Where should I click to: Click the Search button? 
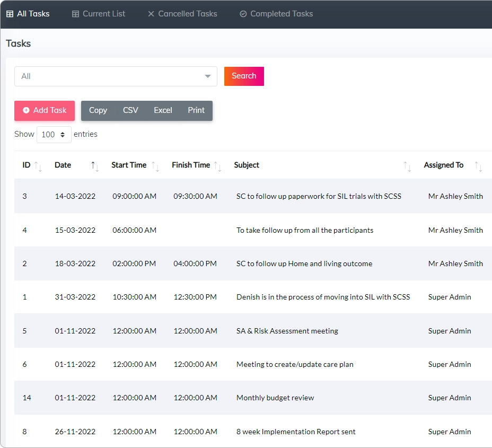[x=244, y=76]
